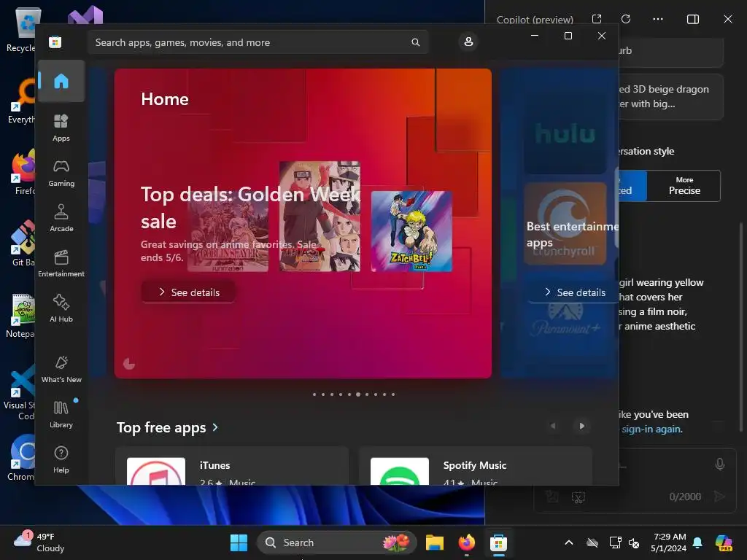747x560 pixels.
Task: Open What's New in Microsoft Store
Action: [61, 370]
